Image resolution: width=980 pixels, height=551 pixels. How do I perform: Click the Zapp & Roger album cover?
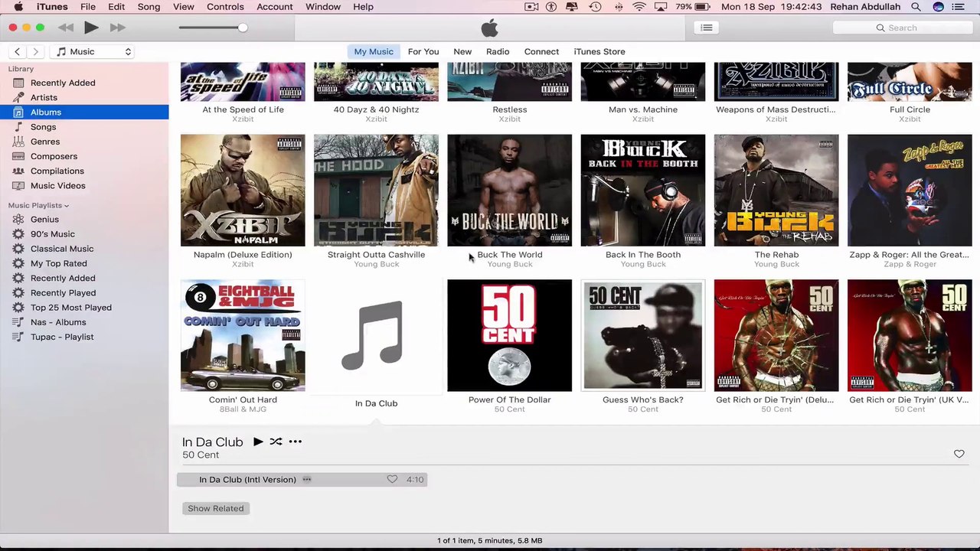pyautogui.click(x=910, y=191)
